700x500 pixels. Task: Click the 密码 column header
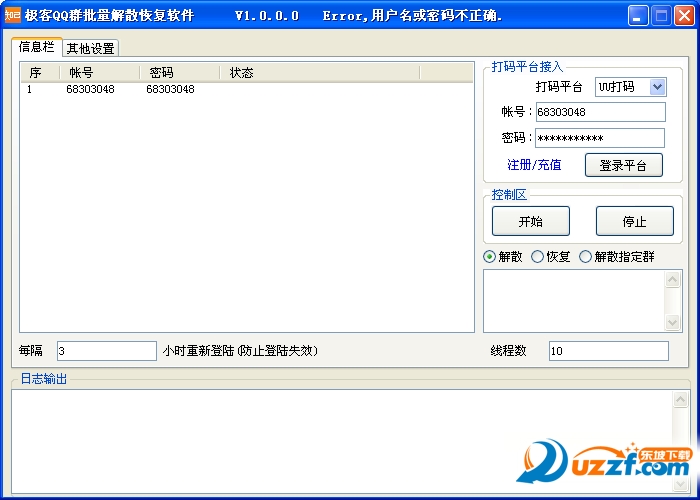180,72
